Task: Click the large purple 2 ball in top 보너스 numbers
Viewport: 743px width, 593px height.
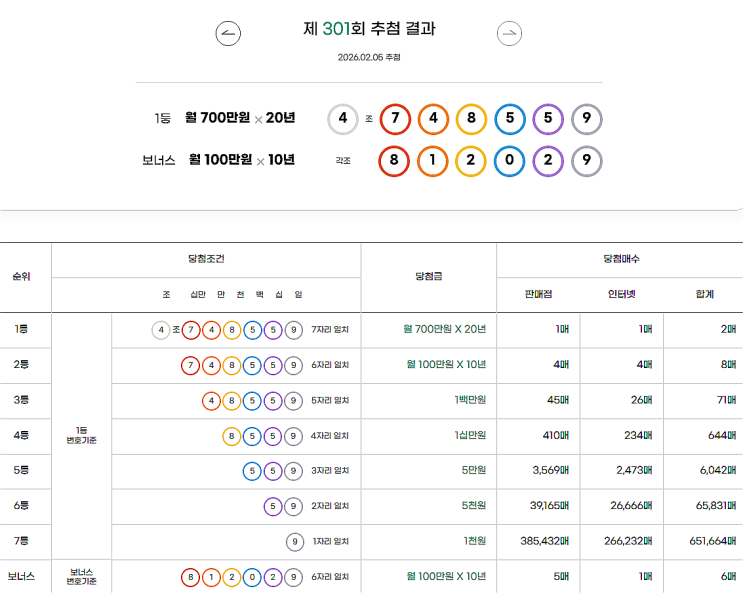Action: 548,161
